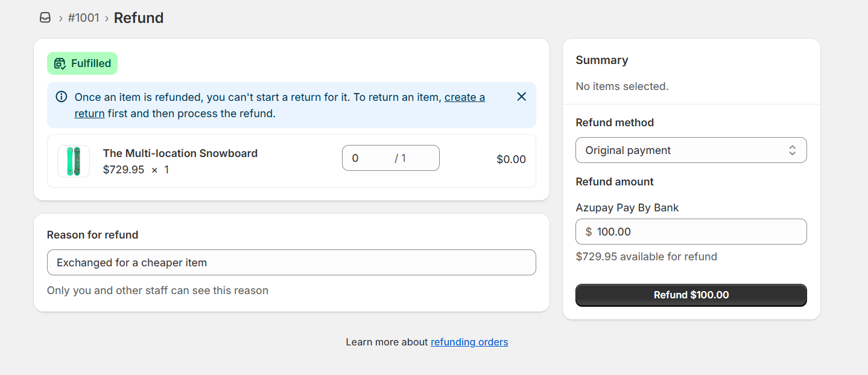This screenshot has height=375, width=868.
Task: Click the Orders inbox icon in breadcrumb
Action: click(x=45, y=18)
